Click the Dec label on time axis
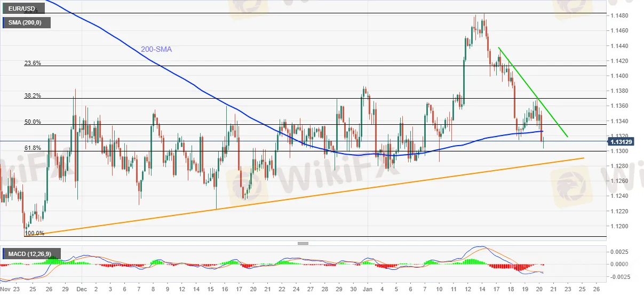Image resolution: width=644 pixels, height=296 pixels. click(x=82, y=290)
